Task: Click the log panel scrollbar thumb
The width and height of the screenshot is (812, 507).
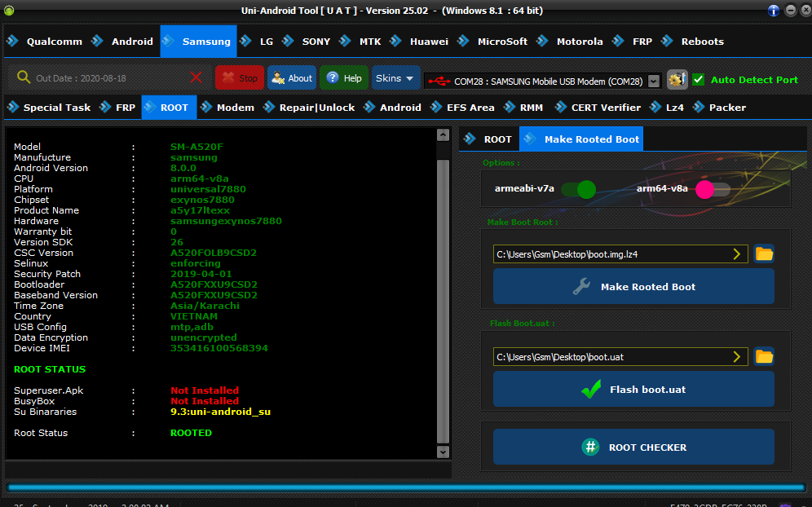Action: pos(443,302)
